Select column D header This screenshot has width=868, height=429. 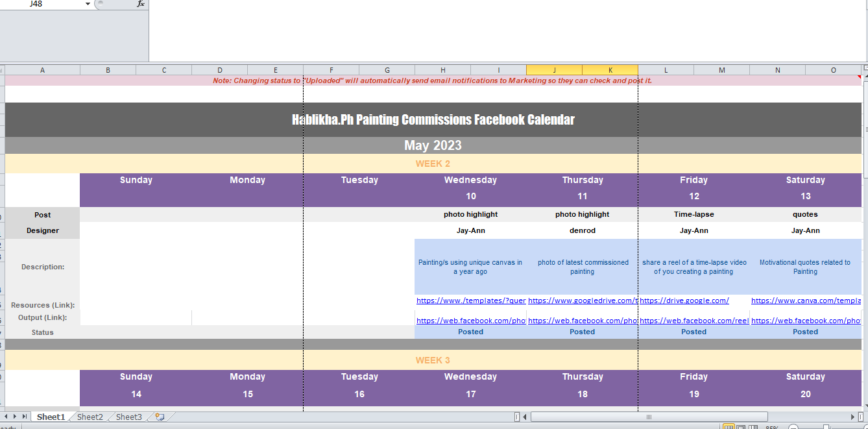[219, 70]
